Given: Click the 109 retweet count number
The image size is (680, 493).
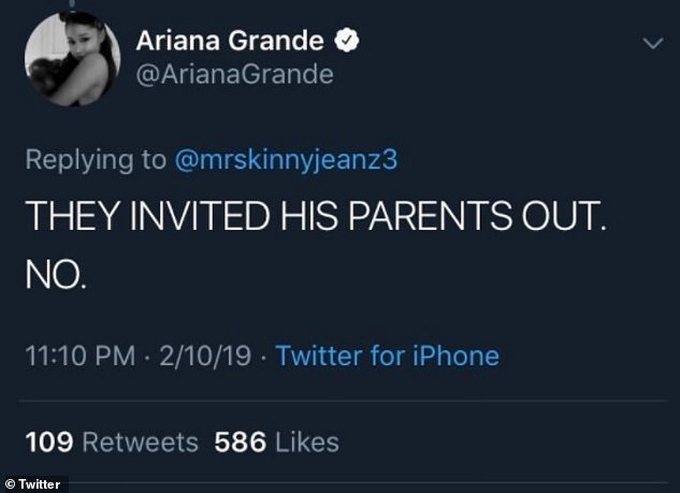Looking at the screenshot, I should point(47,442).
